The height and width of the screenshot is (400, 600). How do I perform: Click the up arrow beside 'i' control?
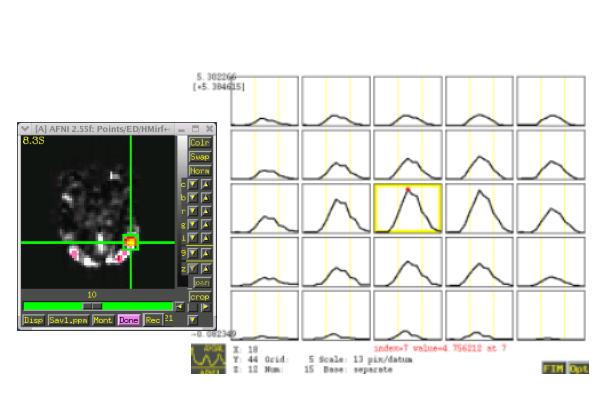coord(206,238)
